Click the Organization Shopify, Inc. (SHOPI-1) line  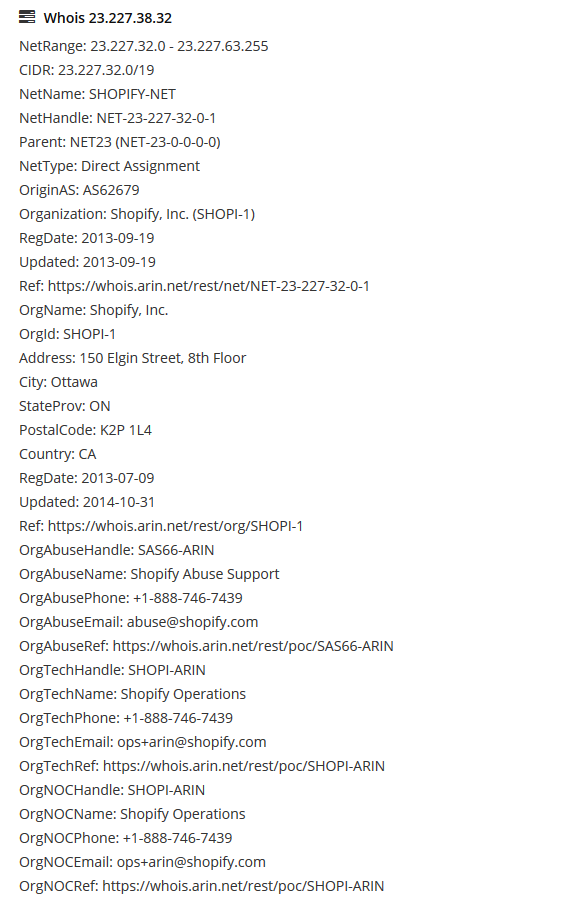click(x=137, y=214)
